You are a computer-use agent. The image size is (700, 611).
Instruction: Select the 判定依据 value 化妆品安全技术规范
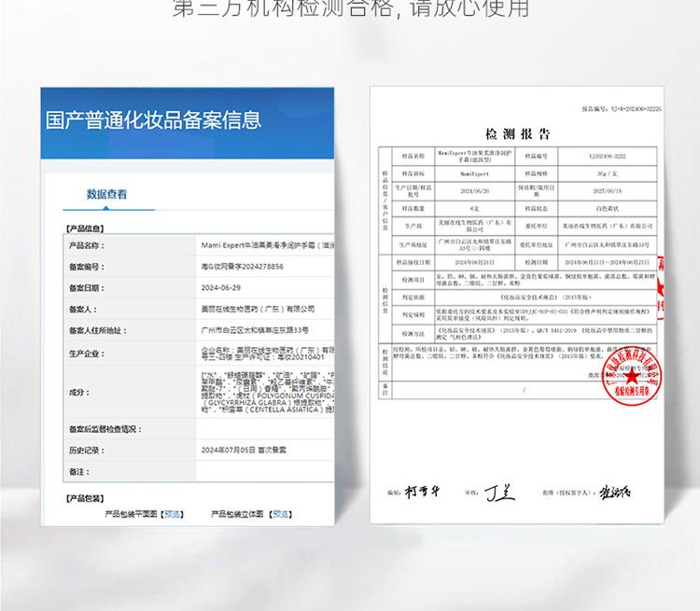click(546, 298)
